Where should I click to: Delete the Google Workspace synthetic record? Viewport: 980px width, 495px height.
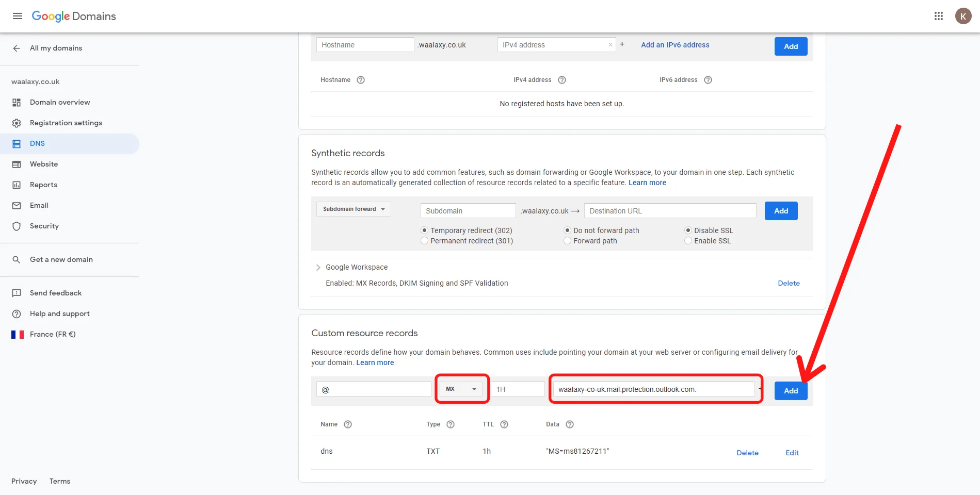[x=789, y=283]
